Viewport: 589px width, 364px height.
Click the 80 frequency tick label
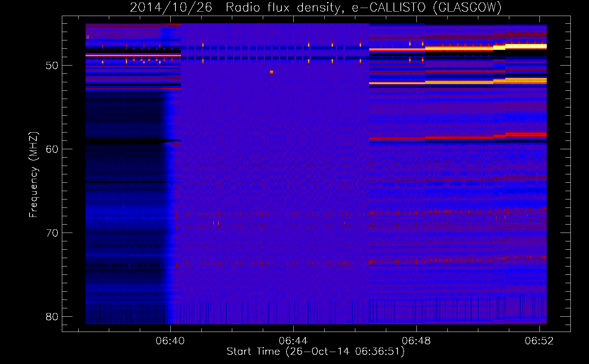52,317
